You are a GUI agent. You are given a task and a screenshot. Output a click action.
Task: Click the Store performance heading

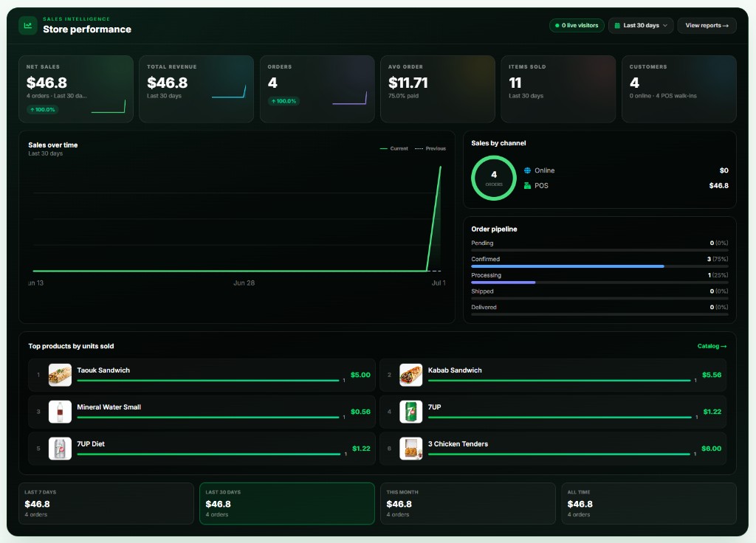pyautogui.click(x=87, y=30)
